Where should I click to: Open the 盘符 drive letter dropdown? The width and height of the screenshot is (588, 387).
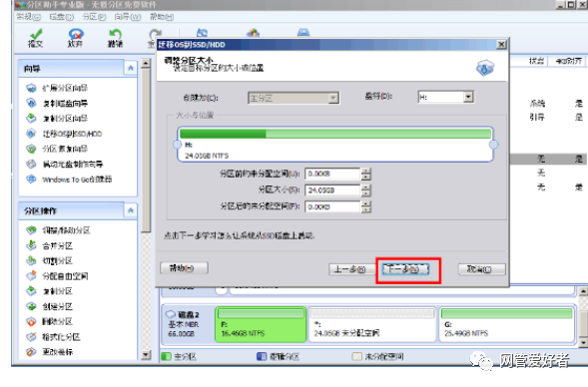[467, 97]
